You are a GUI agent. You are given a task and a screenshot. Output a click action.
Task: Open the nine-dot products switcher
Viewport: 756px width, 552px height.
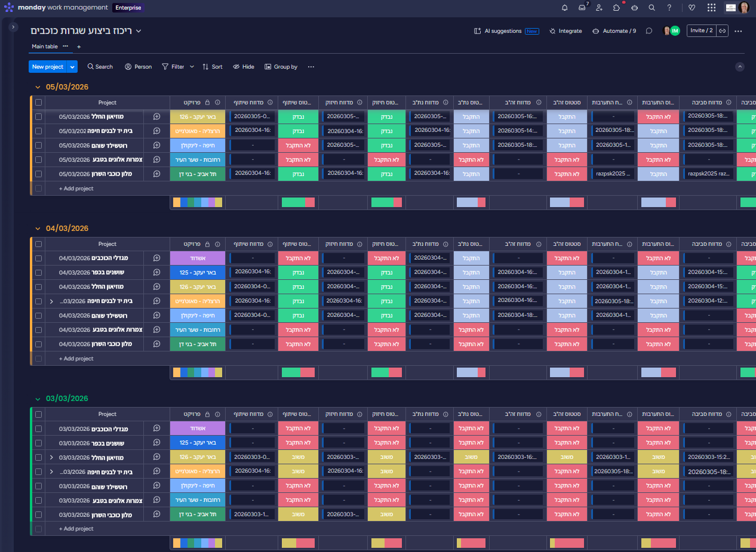coord(711,8)
